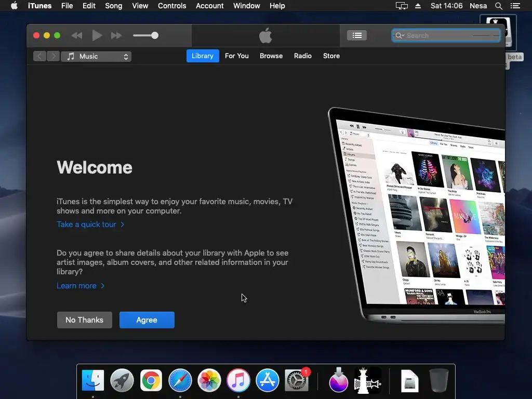Open the Browse tab
Image resolution: width=532 pixels, height=399 pixels.
click(271, 56)
